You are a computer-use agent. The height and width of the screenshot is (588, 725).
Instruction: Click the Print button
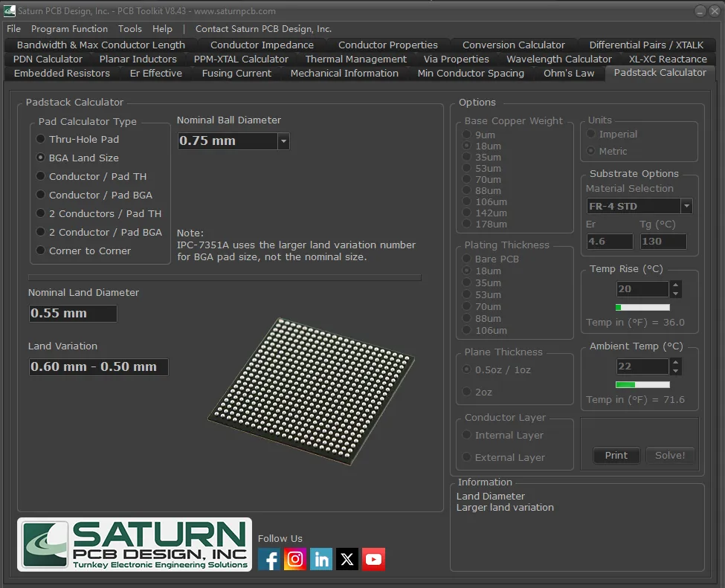(x=616, y=456)
